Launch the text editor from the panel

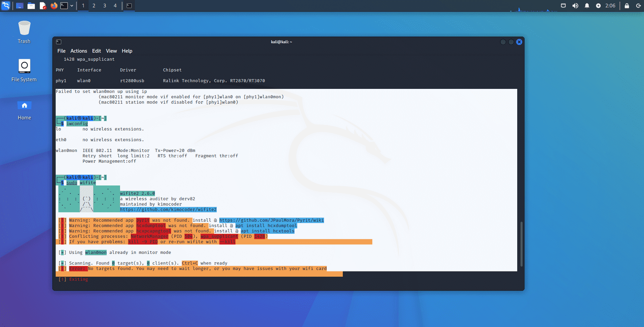click(43, 6)
